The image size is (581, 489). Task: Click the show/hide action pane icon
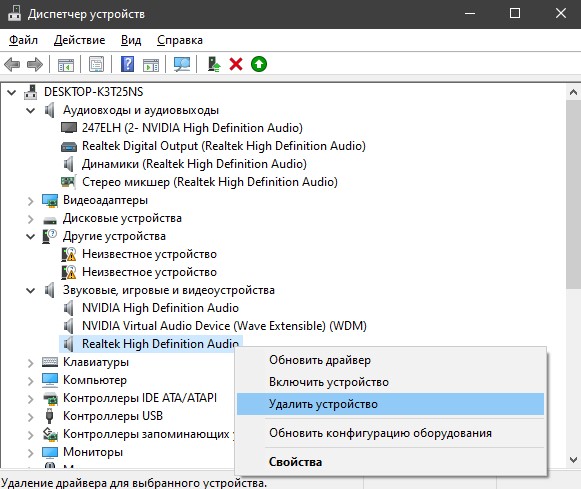coord(151,64)
